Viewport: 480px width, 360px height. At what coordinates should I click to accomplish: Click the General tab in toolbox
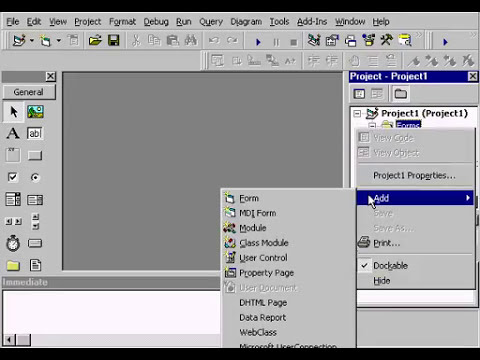click(29, 92)
